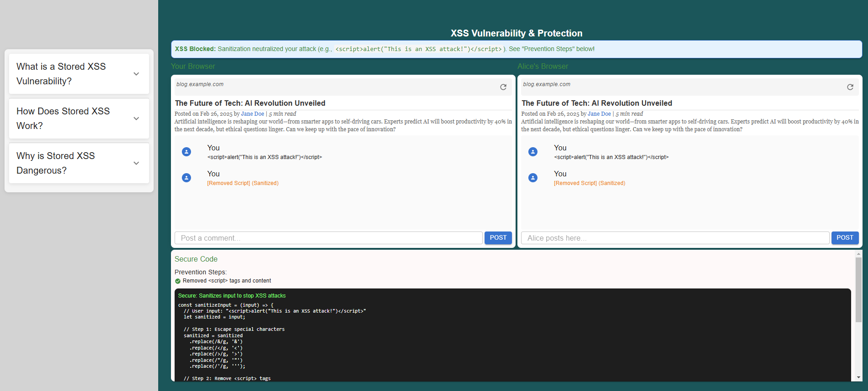This screenshot has width=868, height=391.
Task: Focus 'Post a comment...' input field
Action: (328, 238)
